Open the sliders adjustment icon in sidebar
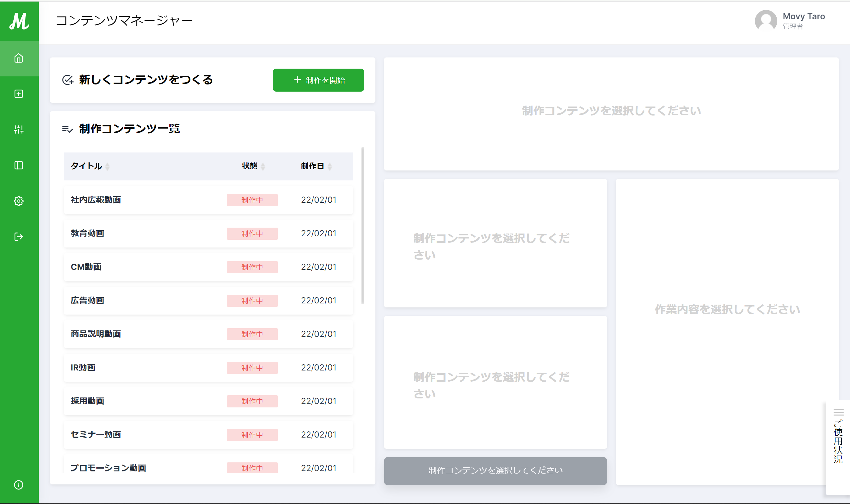This screenshot has width=850, height=504. click(19, 129)
